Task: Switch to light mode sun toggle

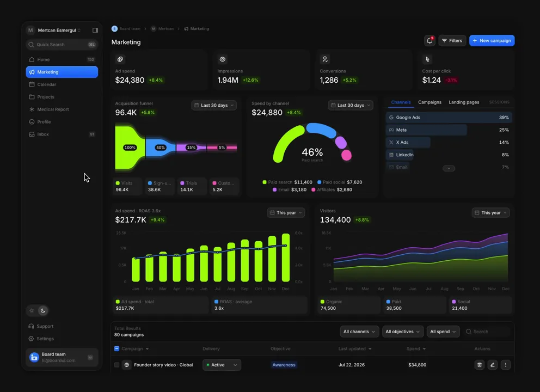Action: pos(32,311)
